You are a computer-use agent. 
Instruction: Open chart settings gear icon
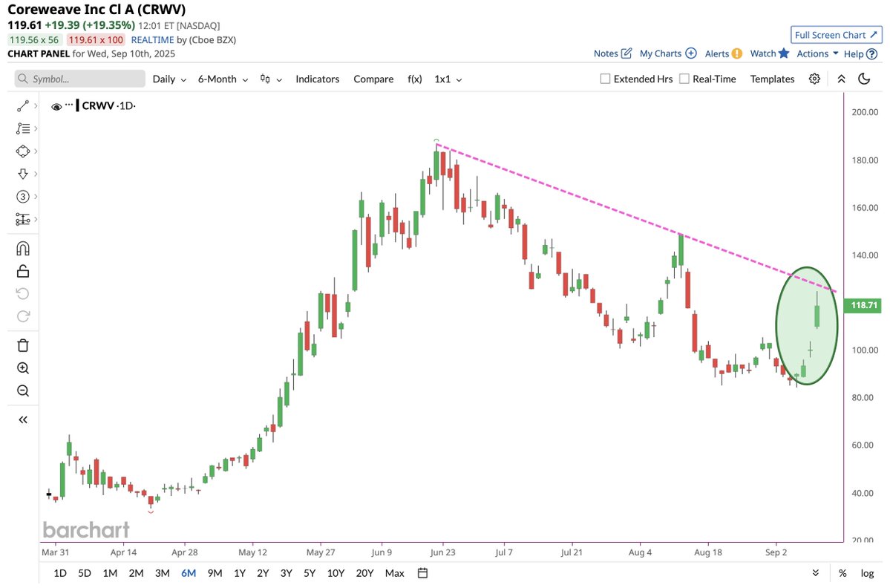coord(814,79)
